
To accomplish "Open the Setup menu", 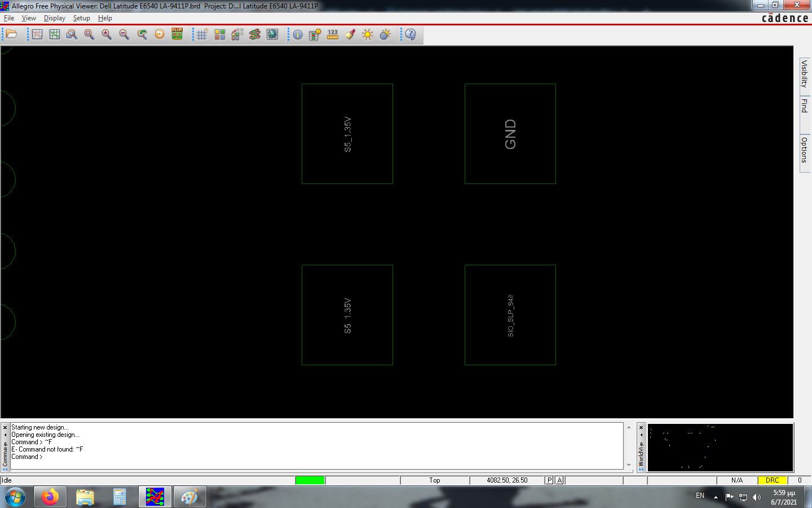I will pyautogui.click(x=82, y=18).
